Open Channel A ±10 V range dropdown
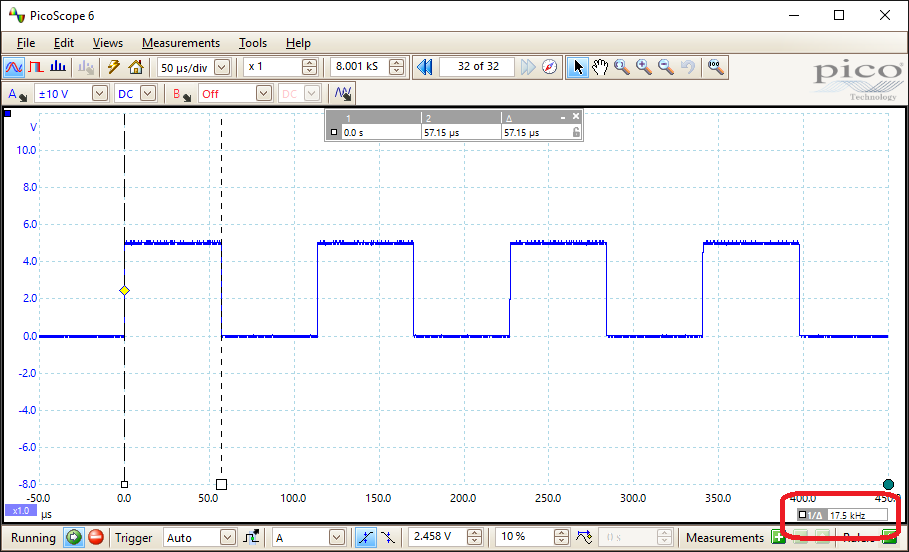This screenshot has height=552, width=909. (x=99, y=93)
